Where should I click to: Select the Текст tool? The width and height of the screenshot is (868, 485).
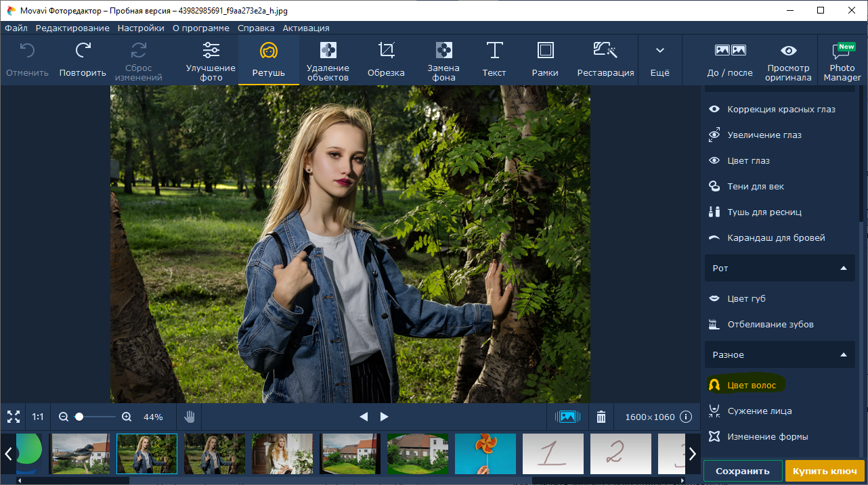(x=494, y=60)
